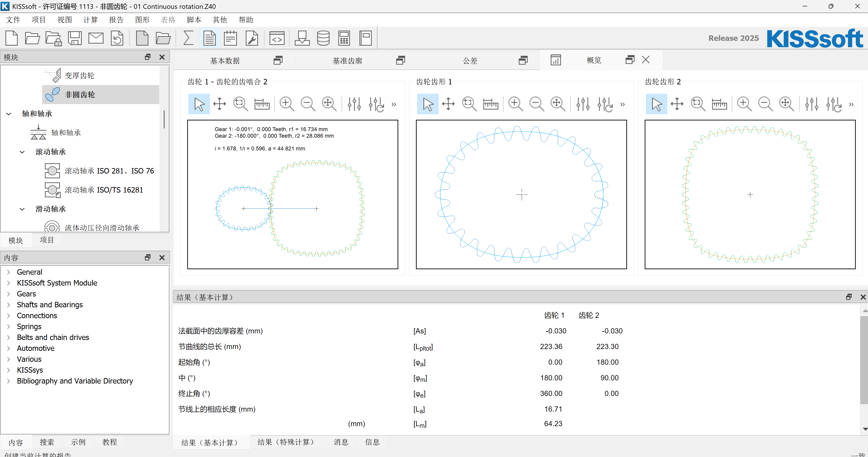The image size is (868, 457).
Task: Select pointer tool in 齿轮齿形 1 toolbar
Action: point(428,104)
